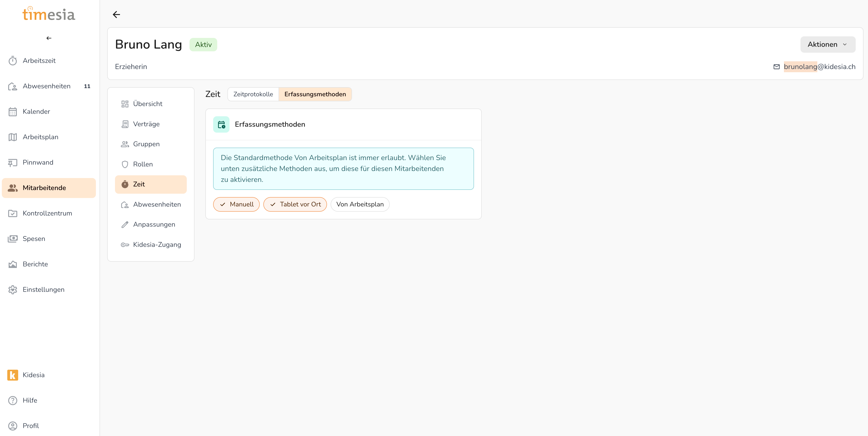Expand the Aktionen dropdown

click(x=827, y=45)
